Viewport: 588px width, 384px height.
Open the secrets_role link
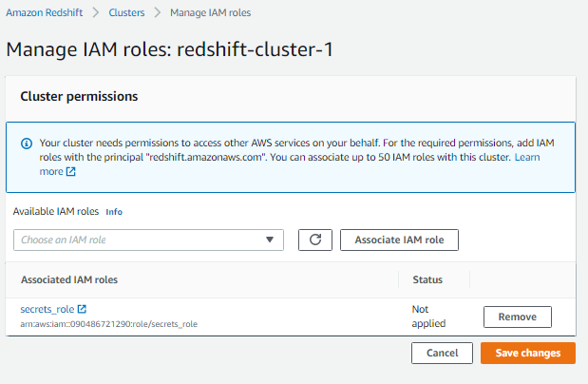tap(47, 309)
